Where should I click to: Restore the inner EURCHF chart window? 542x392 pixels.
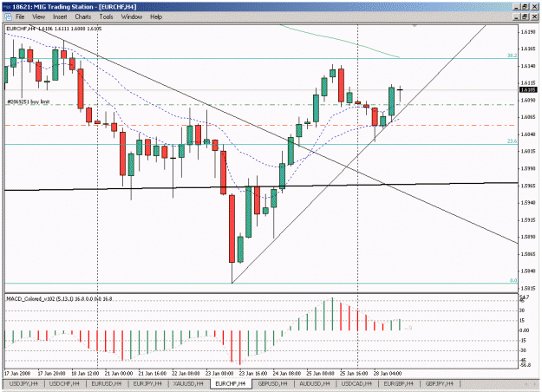point(525,16)
